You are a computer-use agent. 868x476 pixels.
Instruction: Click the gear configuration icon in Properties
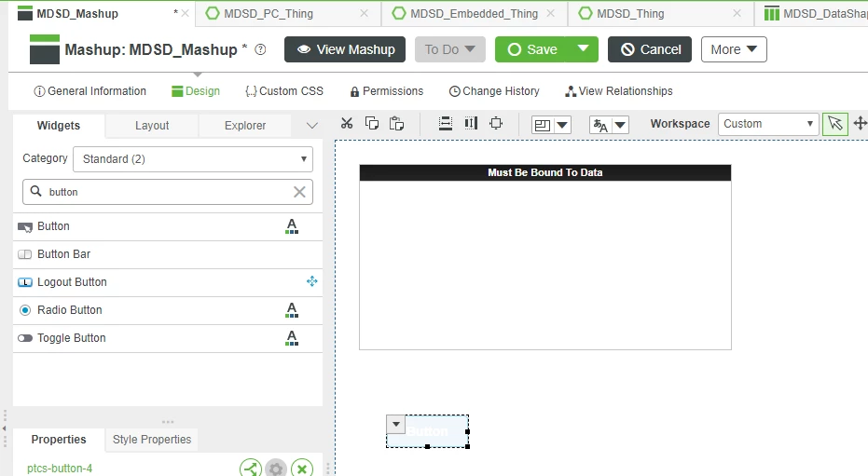(x=276, y=469)
